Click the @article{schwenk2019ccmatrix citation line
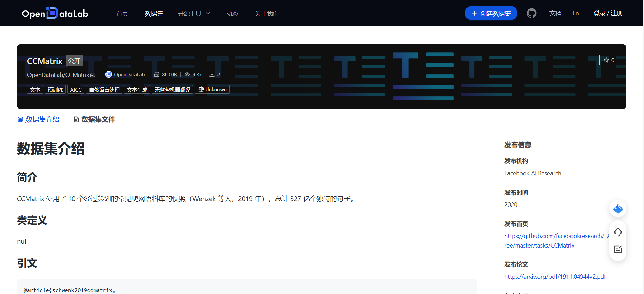644x294 pixels. [69, 290]
